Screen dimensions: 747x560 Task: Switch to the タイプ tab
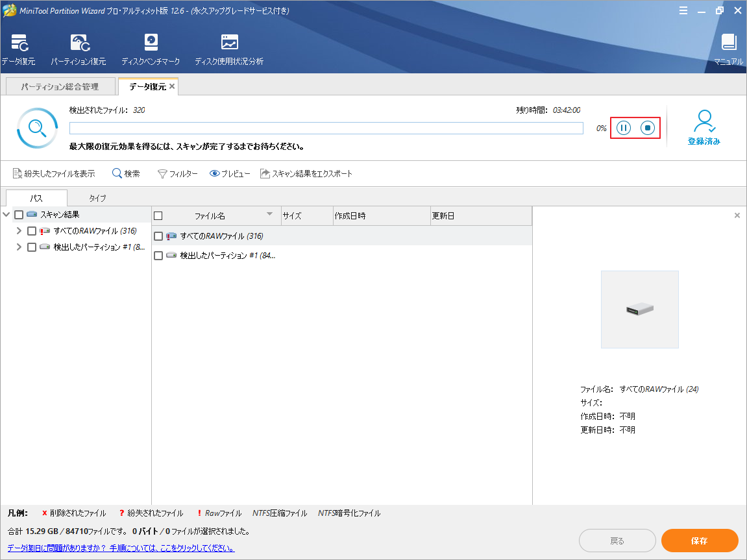tap(97, 198)
